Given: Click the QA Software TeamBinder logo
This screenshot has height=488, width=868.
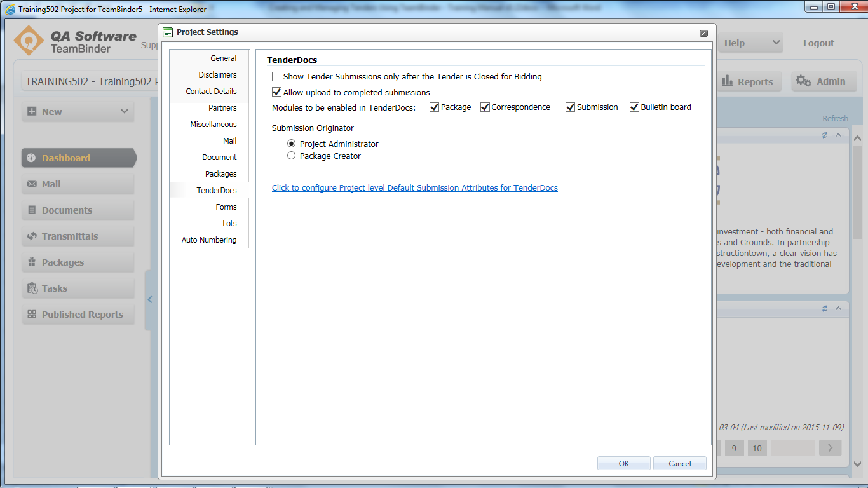Looking at the screenshot, I should (x=76, y=42).
